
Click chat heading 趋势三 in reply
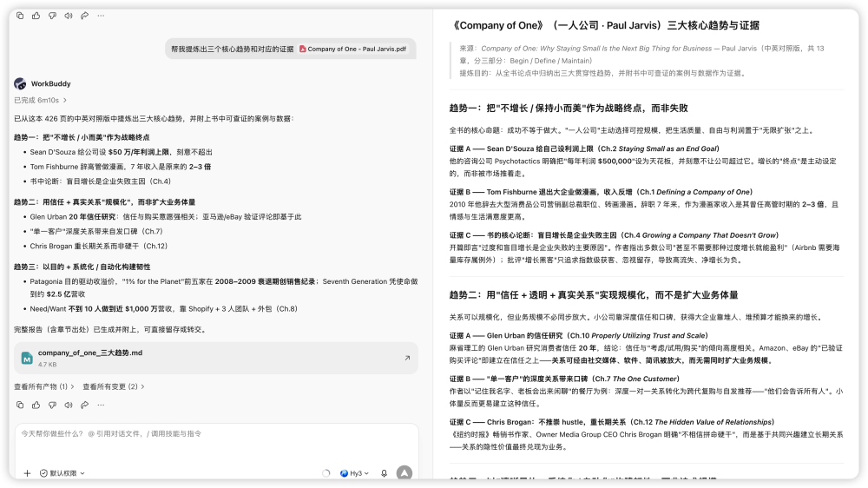[x=82, y=267]
